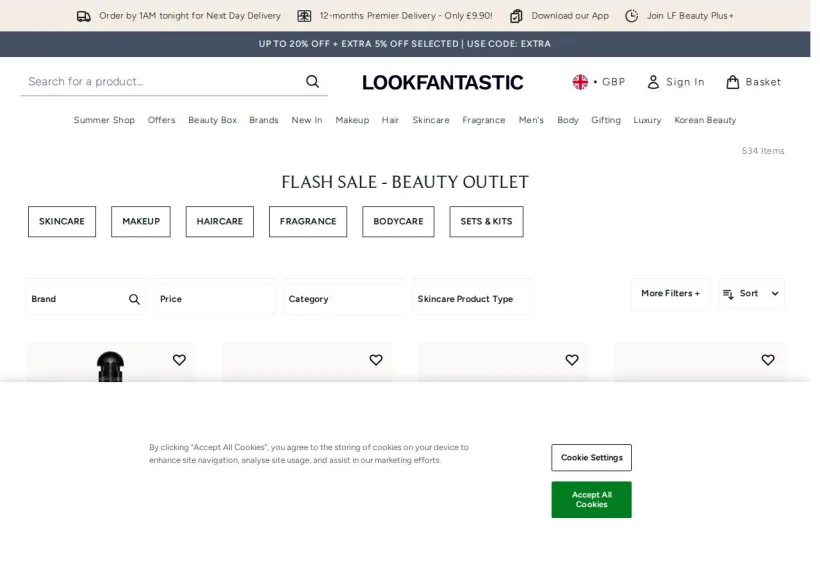Open the Category filter dropdown
The height and width of the screenshot is (577, 820).
pos(344,299)
